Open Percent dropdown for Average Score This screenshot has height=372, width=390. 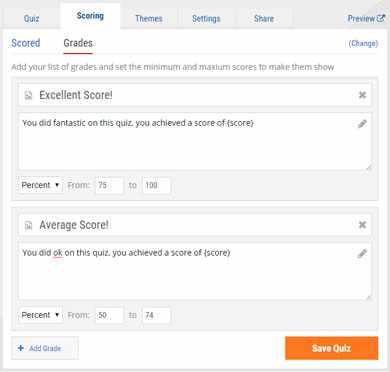tap(40, 315)
